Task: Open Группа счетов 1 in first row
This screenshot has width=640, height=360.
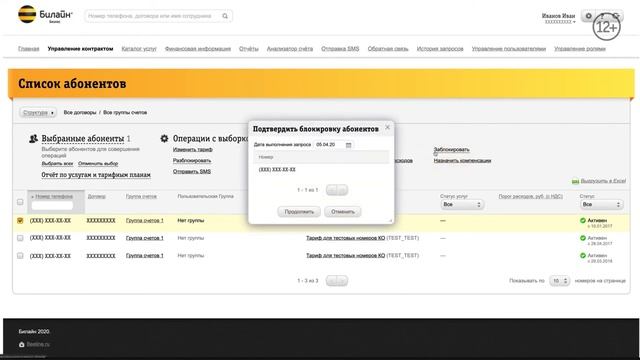Action: (144, 220)
